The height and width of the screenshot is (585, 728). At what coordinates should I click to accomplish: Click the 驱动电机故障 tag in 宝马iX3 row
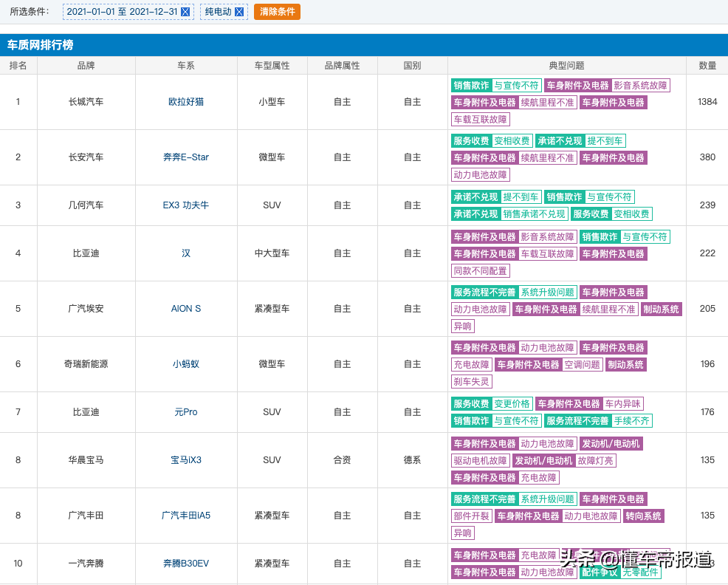[481, 460]
